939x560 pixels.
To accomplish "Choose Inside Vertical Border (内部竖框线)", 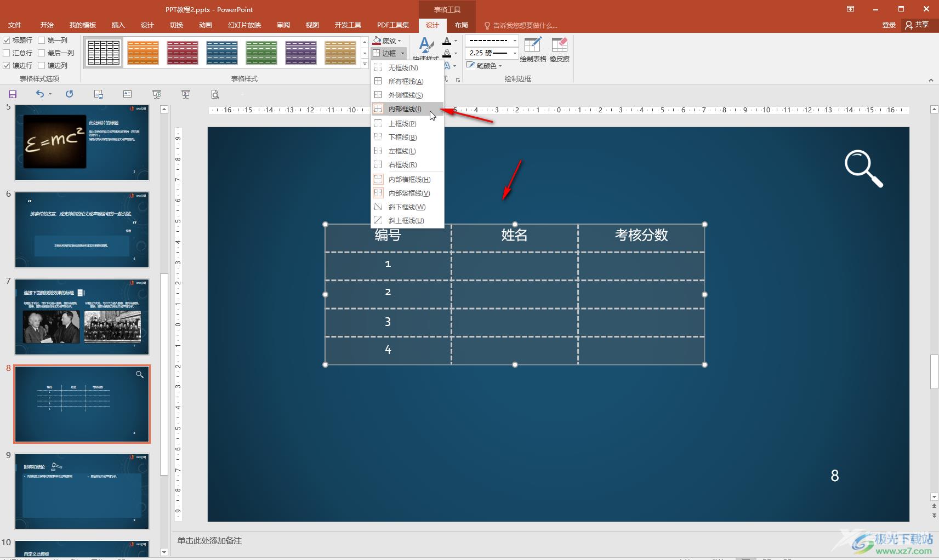I will point(407,193).
